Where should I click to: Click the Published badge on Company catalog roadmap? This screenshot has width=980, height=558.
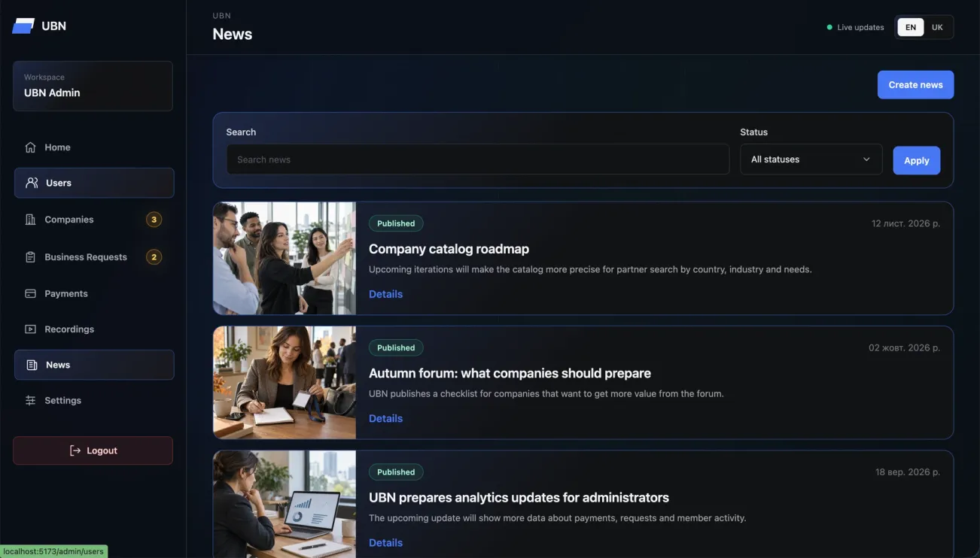396,223
